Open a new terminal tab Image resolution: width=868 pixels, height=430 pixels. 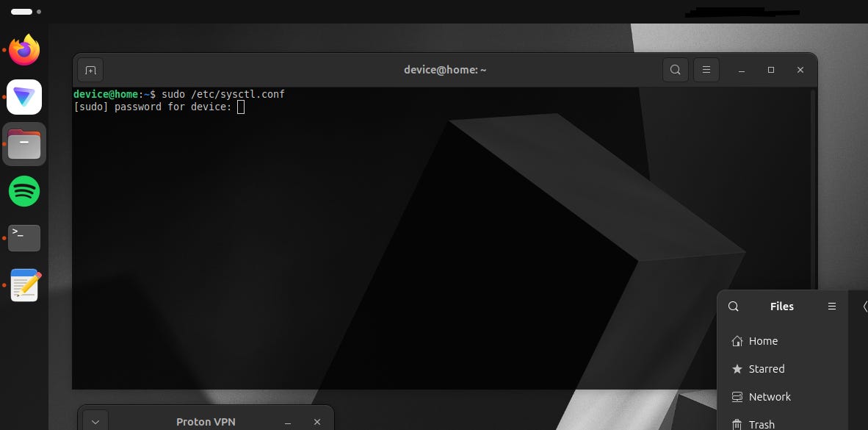(x=90, y=70)
